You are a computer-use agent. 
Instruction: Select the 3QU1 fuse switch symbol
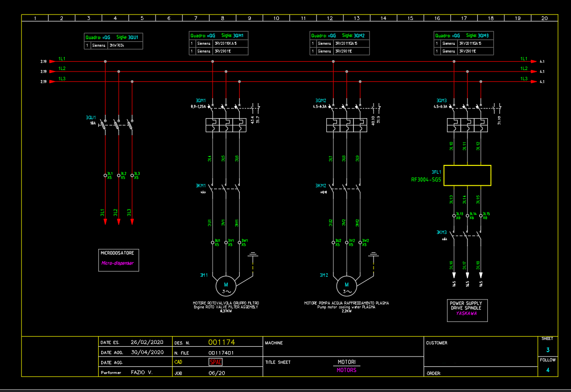click(x=117, y=125)
